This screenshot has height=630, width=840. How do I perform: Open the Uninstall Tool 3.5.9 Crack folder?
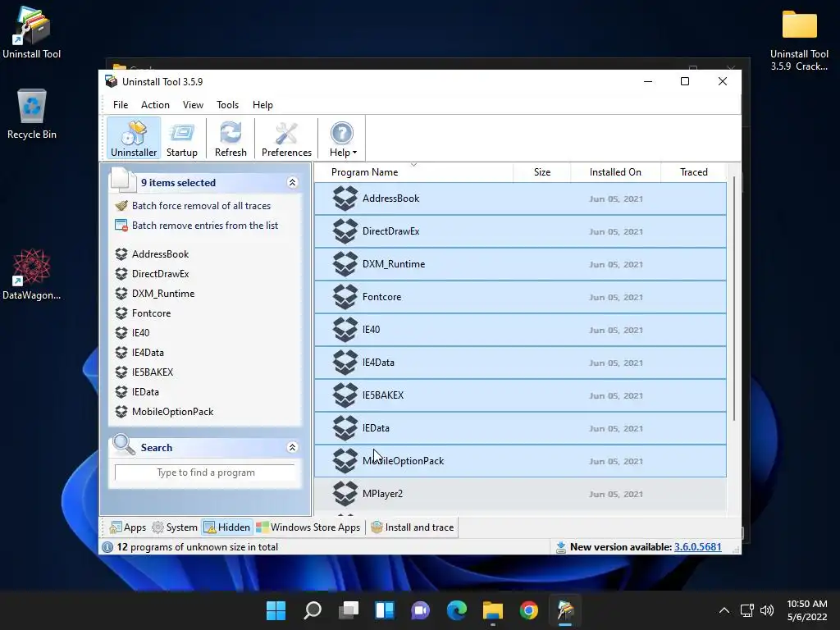(799, 40)
